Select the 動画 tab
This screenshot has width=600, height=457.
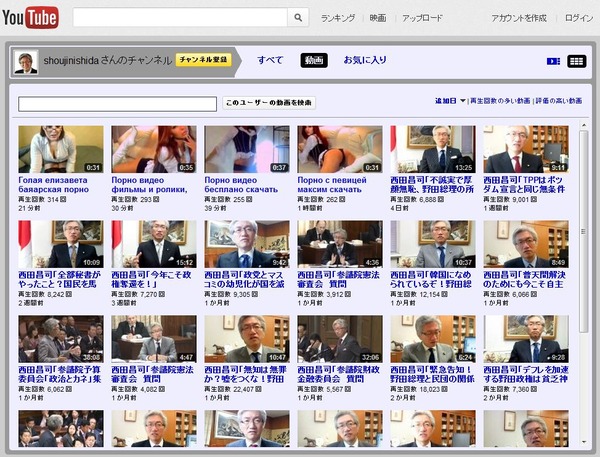(314, 60)
